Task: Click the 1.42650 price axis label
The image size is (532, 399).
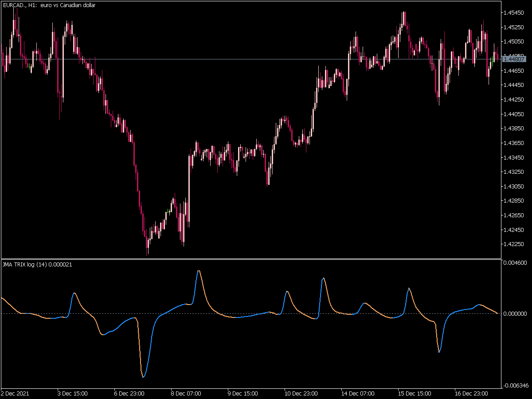Action: tap(514, 215)
